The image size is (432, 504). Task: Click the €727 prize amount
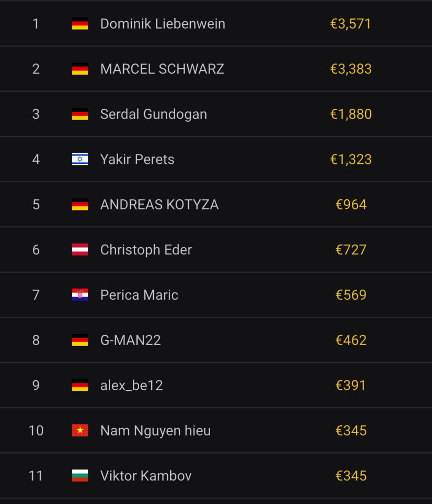(x=350, y=250)
